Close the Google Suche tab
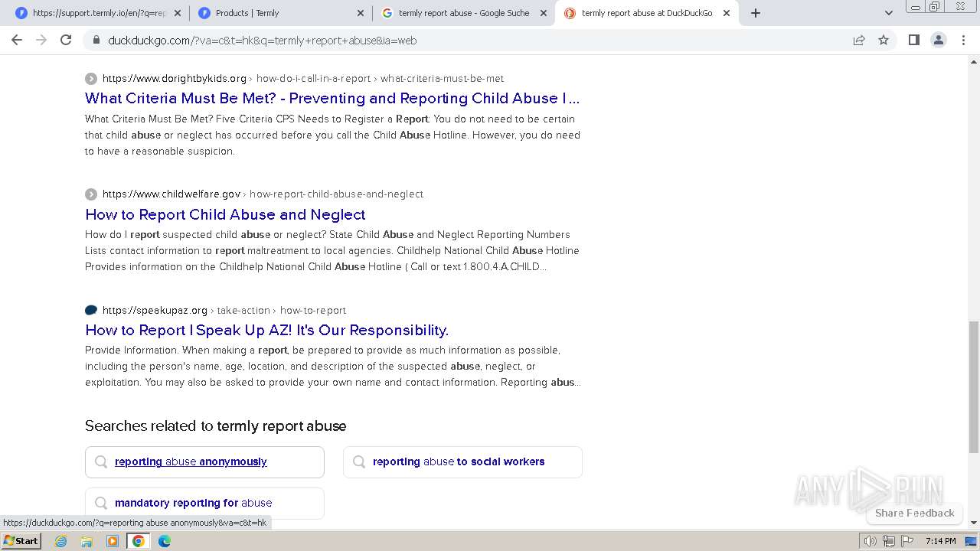Screen dimensions: 980x551 click(544, 13)
